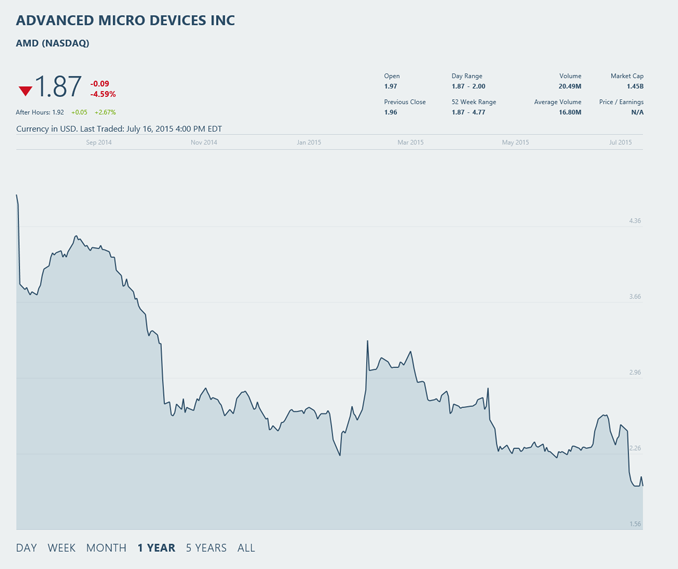
Task: Click the -0.09 price change value
Action: [x=99, y=84]
